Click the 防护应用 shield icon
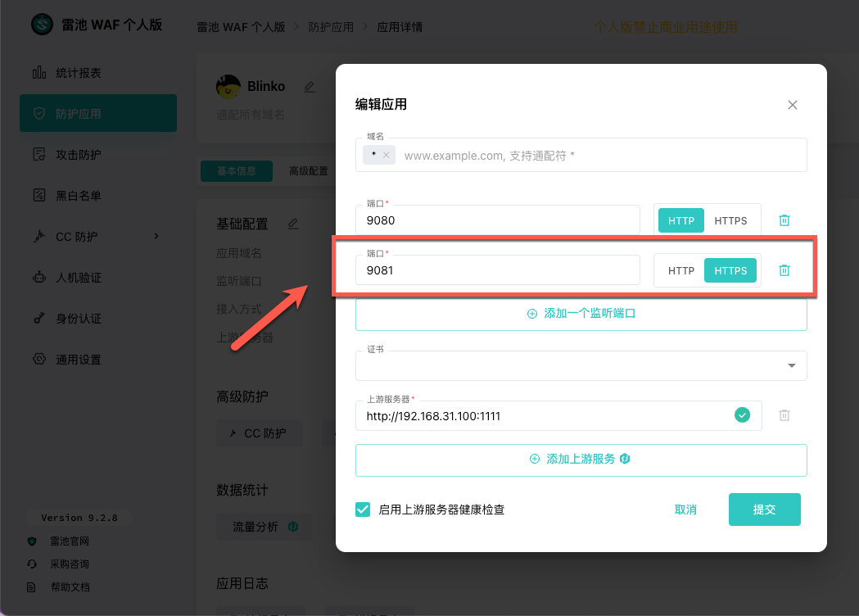Screen dimensions: 859x616 pyautogui.click(x=39, y=113)
